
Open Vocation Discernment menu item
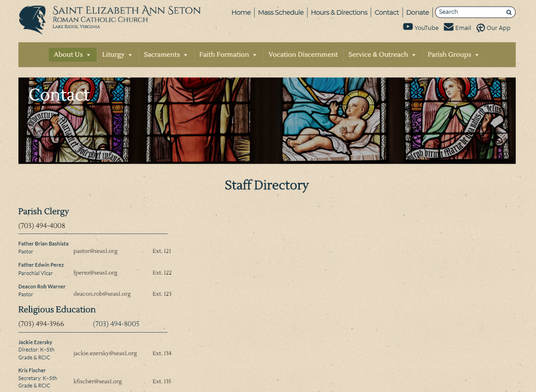303,54
